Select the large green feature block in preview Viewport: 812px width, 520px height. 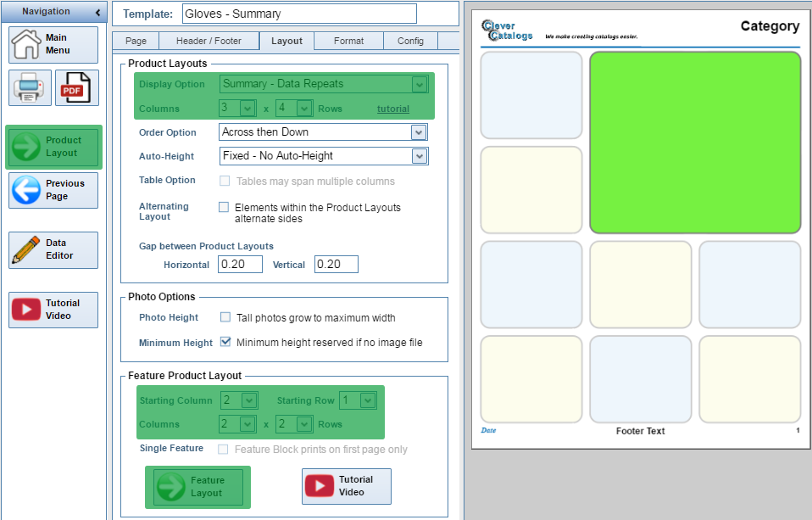(x=695, y=143)
